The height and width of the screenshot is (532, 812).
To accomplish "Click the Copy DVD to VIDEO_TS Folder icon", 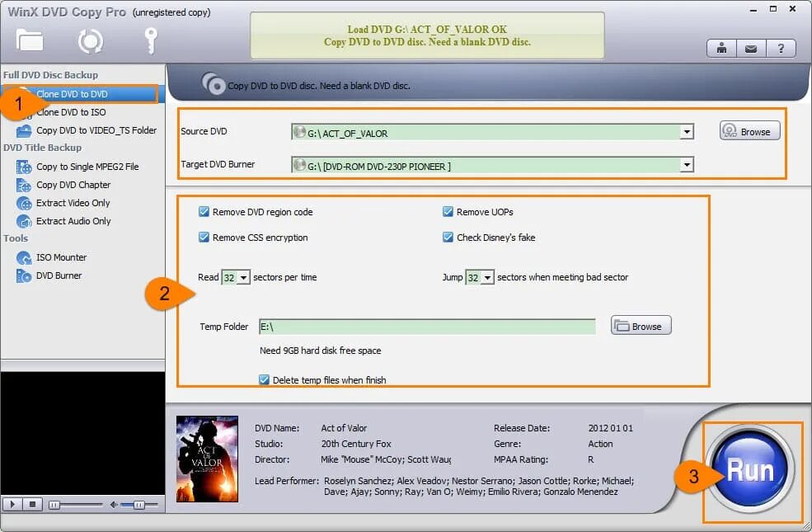I will [x=24, y=130].
